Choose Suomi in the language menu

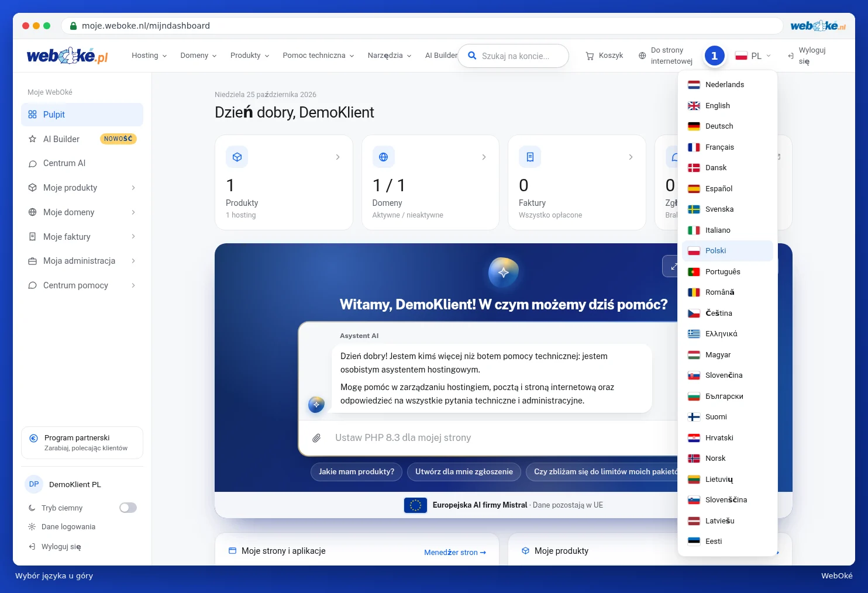[x=728, y=417]
